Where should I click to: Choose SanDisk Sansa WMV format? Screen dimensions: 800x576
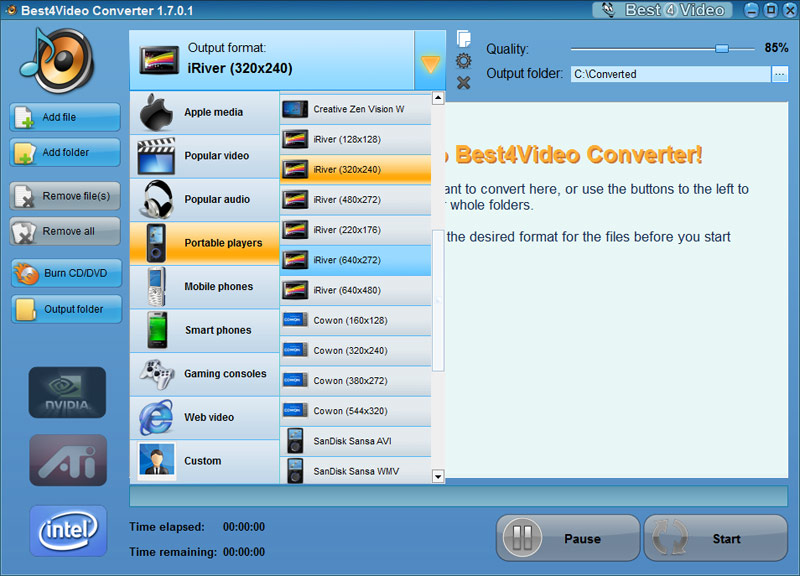click(356, 471)
